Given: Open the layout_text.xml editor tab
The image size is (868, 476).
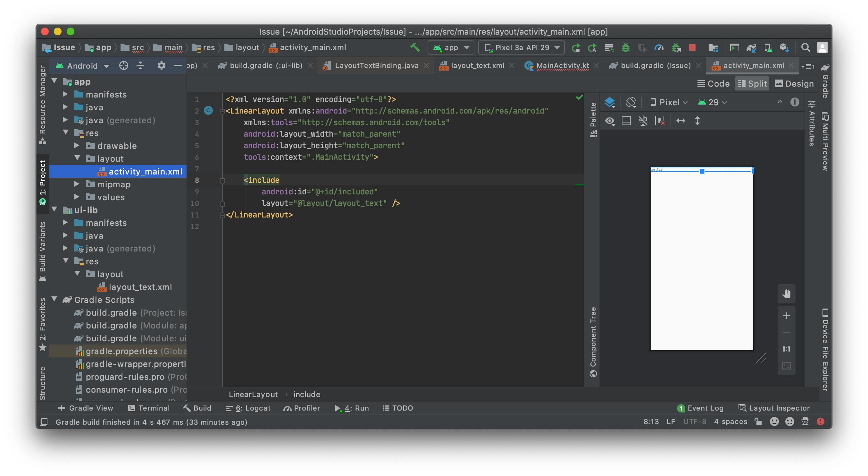Looking at the screenshot, I should (x=477, y=66).
